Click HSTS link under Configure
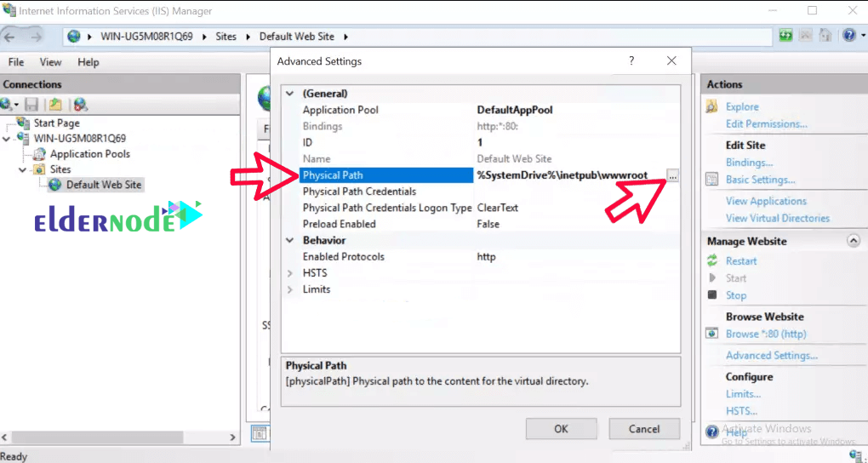Viewport: 868px width, 463px height. (x=741, y=411)
